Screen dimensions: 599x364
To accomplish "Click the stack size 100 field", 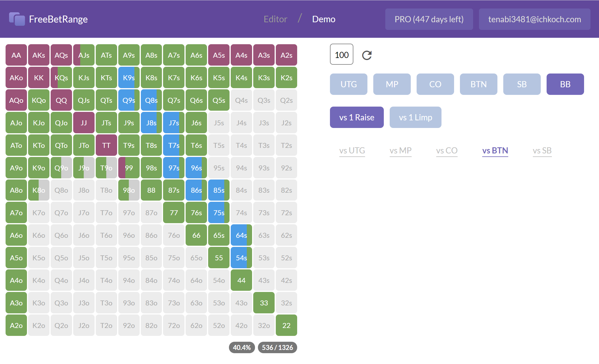I will [x=341, y=54].
